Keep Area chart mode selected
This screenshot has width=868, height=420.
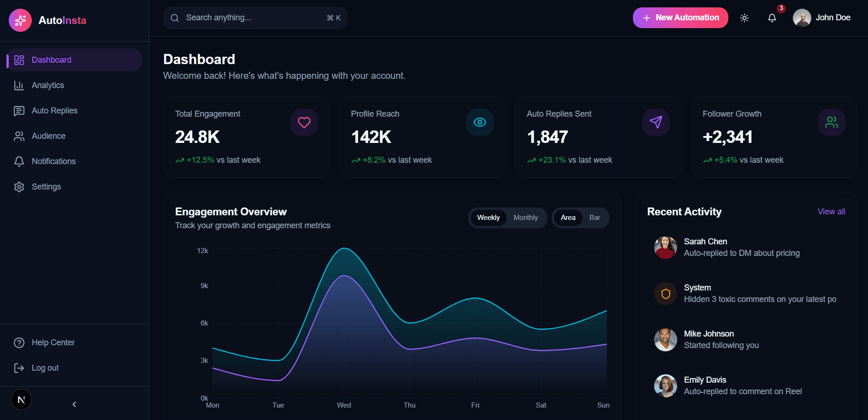(568, 217)
